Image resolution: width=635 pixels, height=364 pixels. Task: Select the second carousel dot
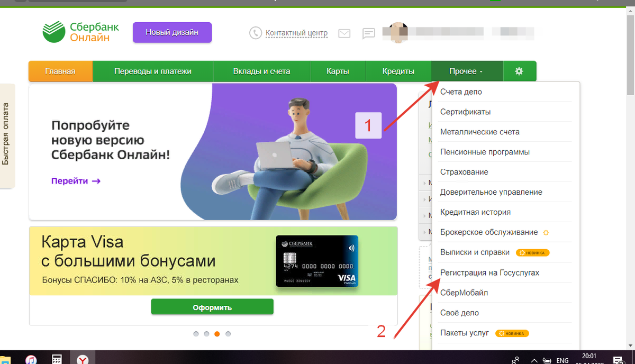pos(206,334)
